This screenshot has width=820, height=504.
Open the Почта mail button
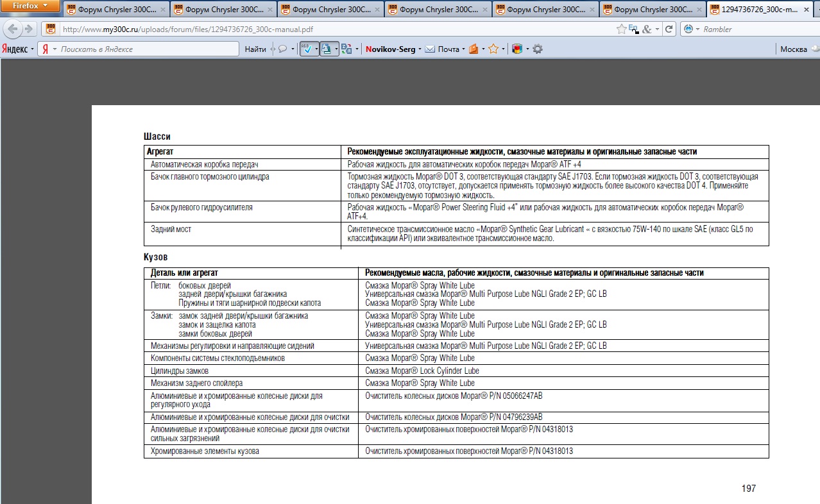[445, 49]
